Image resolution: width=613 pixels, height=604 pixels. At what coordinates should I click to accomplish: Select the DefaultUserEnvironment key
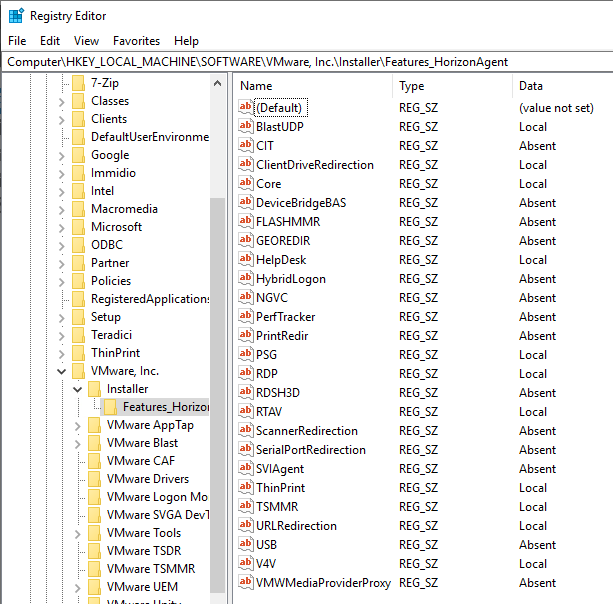(150, 137)
